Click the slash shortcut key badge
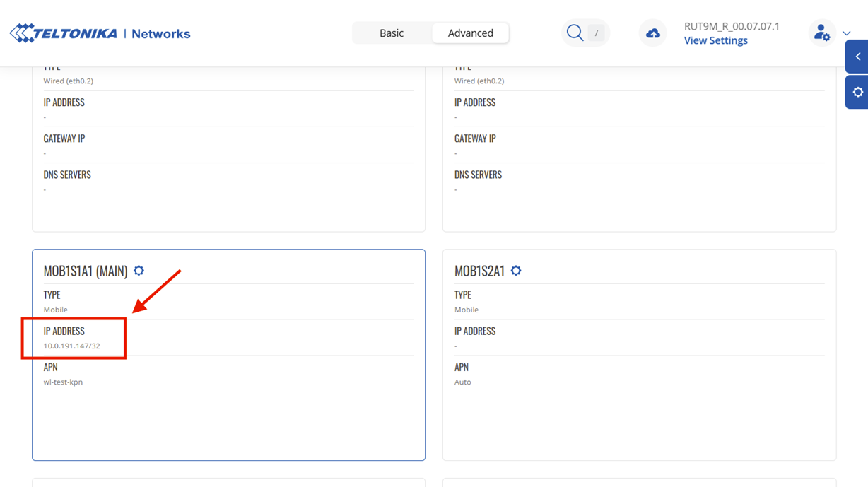Viewport: 868px width, 487px height. click(597, 33)
